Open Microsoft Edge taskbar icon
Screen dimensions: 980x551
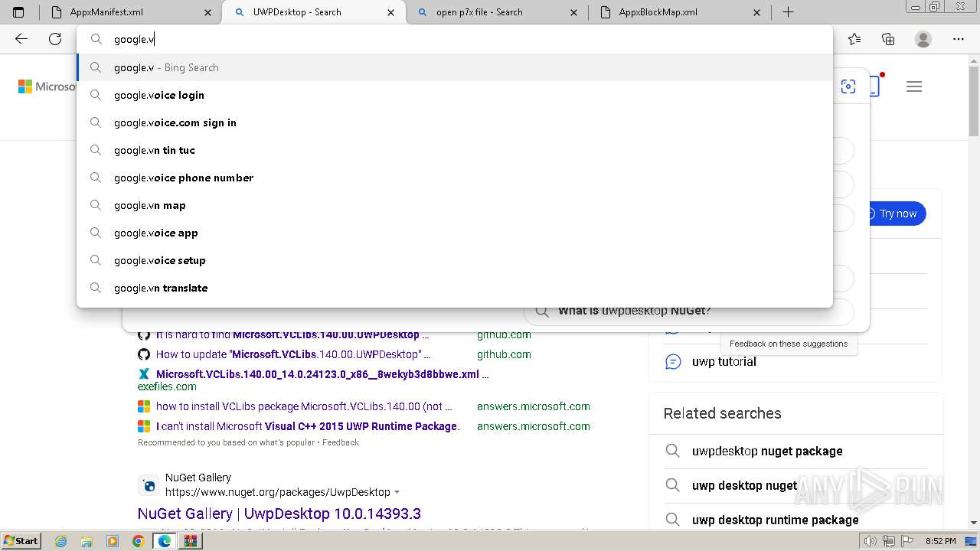tap(164, 541)
